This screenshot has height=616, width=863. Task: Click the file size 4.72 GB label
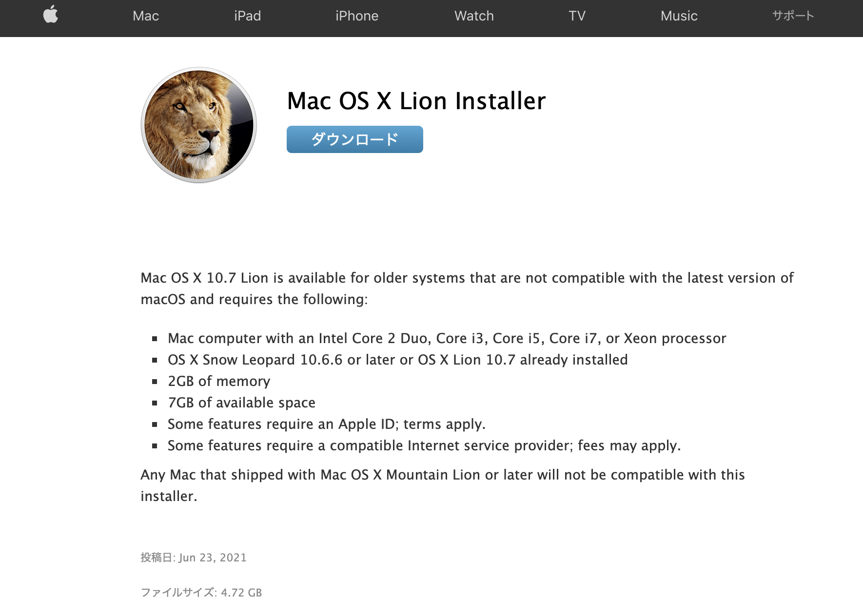(x=201, y=592)
